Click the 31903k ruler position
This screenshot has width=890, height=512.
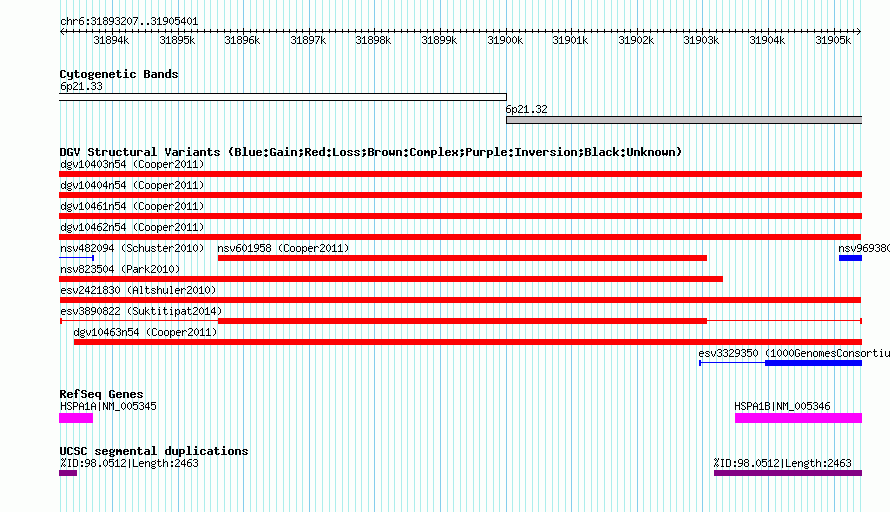pyautogui.click(x=702, y=40)
